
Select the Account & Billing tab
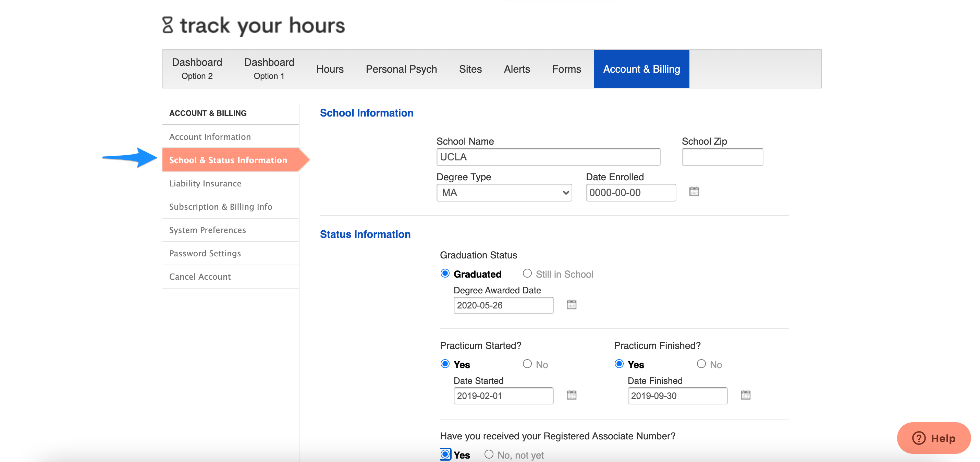click(641, 69)
